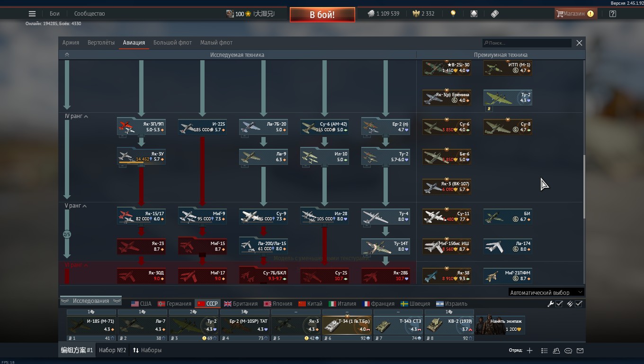The height and width of the screenshot is (364, 644).
Task: Add a squad member with plus icon
Action: click(529, 350)
